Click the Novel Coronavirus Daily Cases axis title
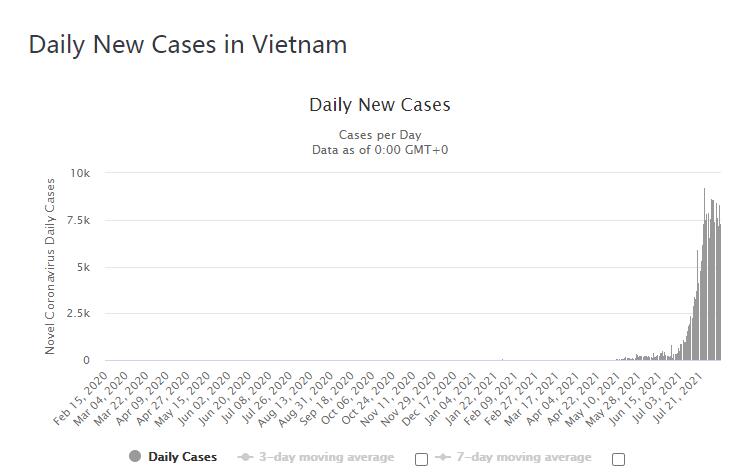 pos(50,266)
